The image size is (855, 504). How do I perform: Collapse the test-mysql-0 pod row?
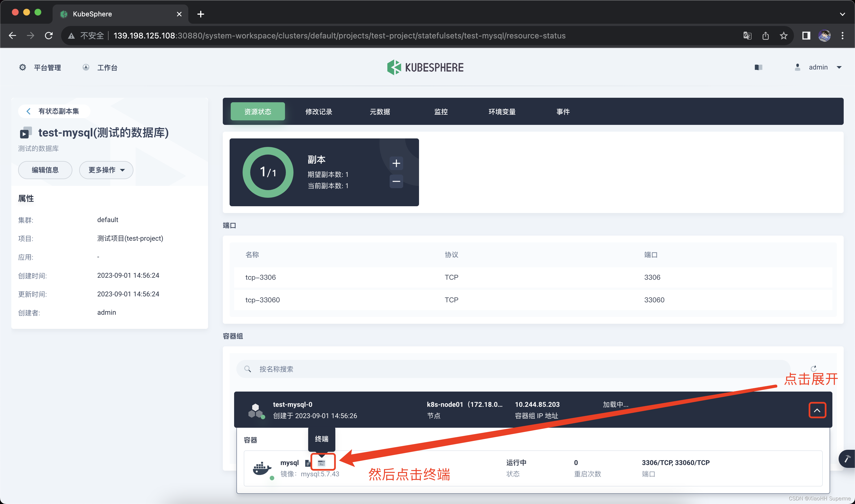817,410
